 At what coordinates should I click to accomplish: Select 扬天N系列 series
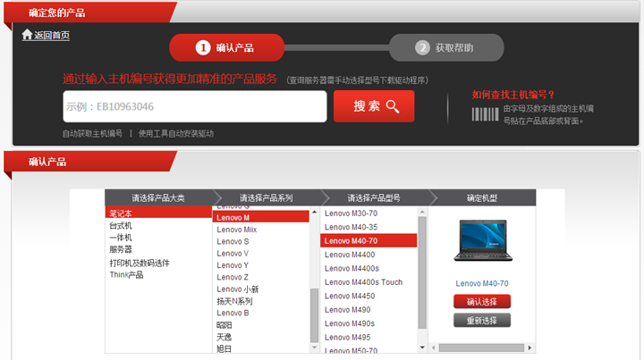coord(234,301)
